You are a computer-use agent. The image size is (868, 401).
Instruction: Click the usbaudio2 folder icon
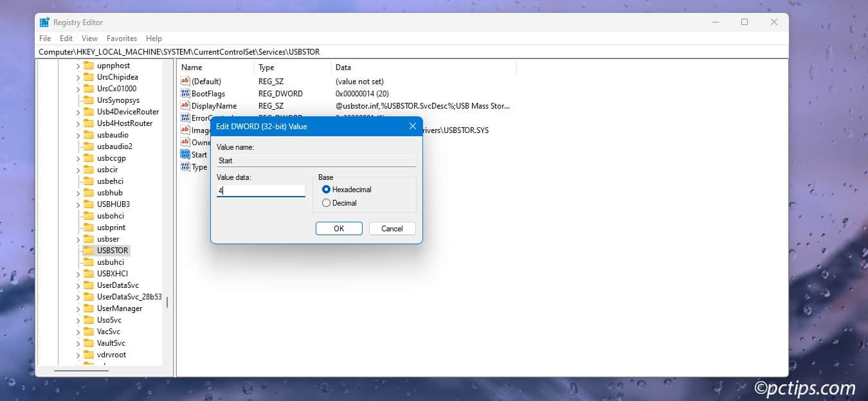point(89,147)
